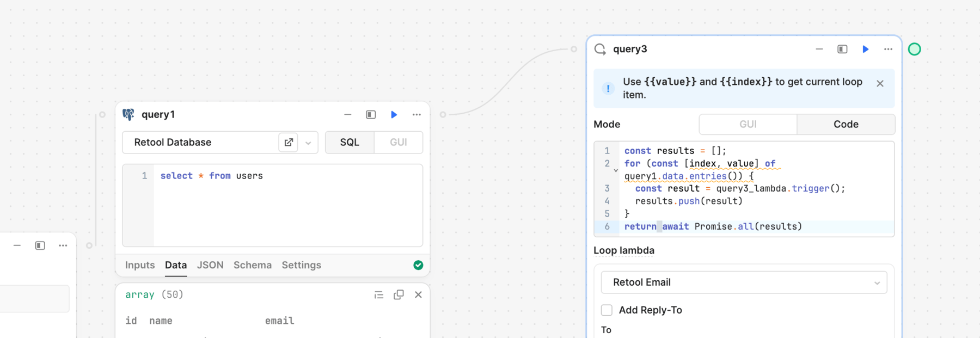
Task: Click the query1 PostgreSQL elephant icon
Action: pos(128,114)
